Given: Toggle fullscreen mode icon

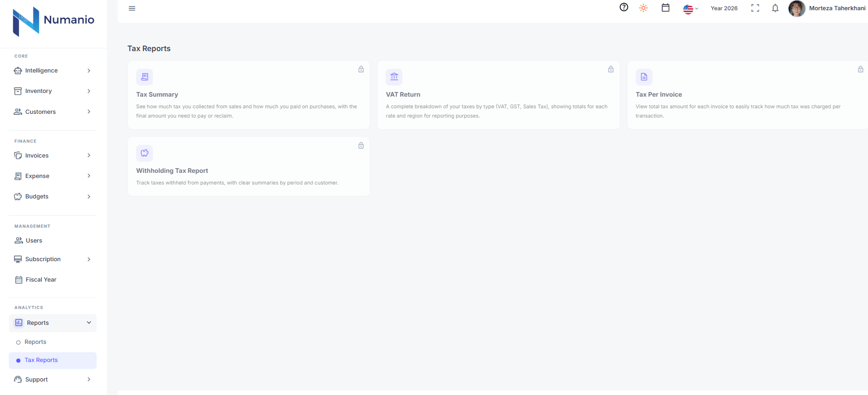Looking at the screenshot, I should click(755, 8).
